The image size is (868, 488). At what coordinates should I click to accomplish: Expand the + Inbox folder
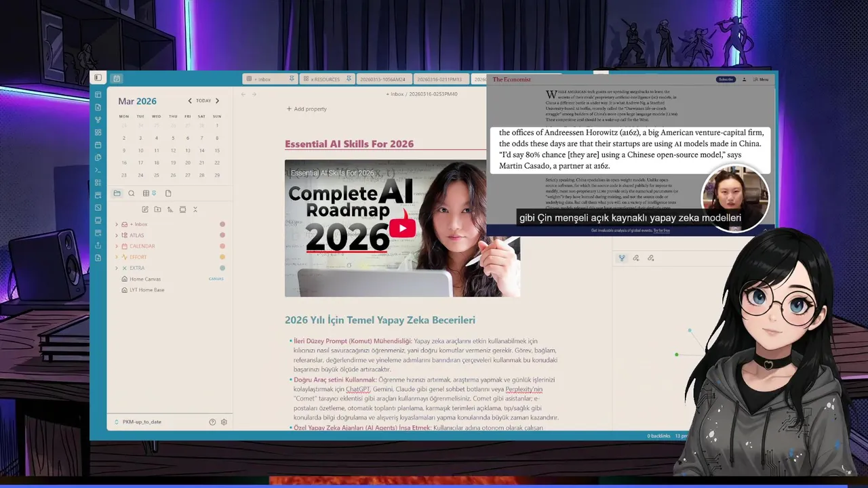pyautogui.click(x=117, y=224)
